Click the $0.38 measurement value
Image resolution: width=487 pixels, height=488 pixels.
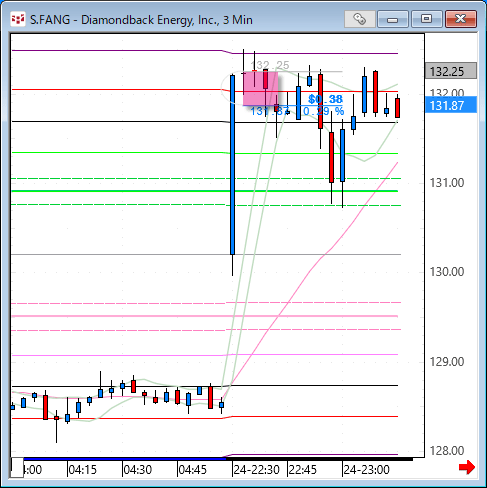325,99
